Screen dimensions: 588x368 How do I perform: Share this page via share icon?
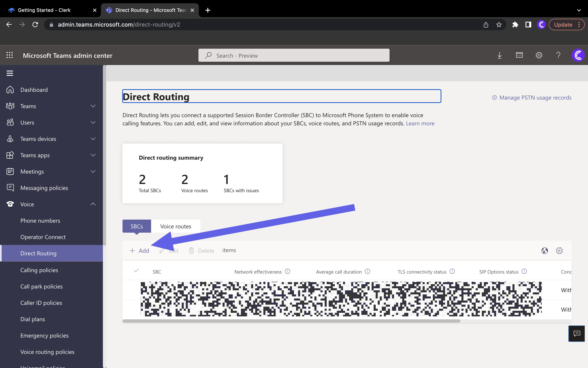click(x=486, y=25)
